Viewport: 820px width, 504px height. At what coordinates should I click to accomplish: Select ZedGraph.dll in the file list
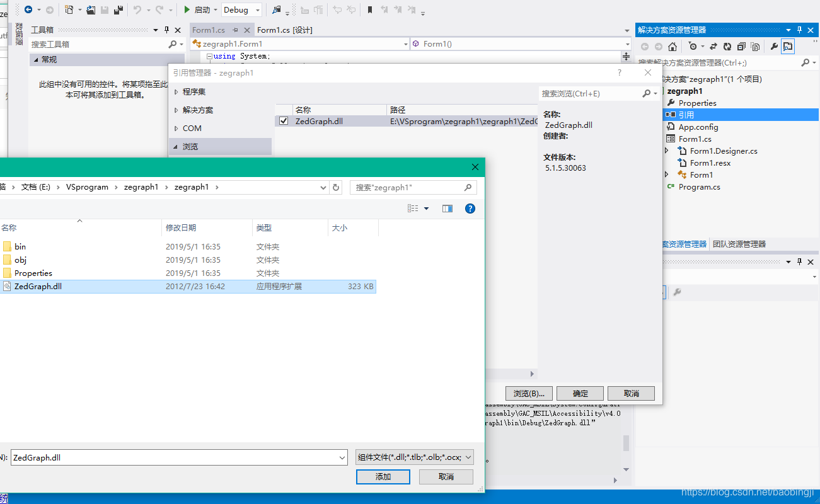pyautogui.click(x=188, y=286)
